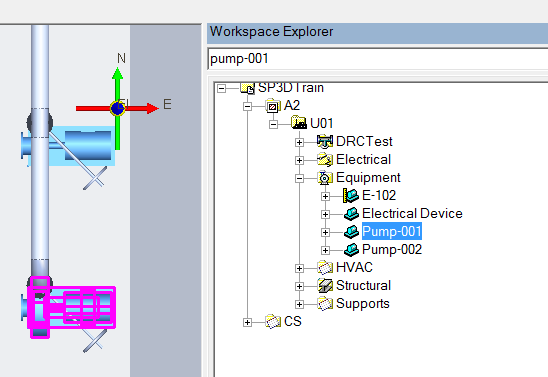
Task: Click the E-102 equipment icon
Action: [351, 196]
